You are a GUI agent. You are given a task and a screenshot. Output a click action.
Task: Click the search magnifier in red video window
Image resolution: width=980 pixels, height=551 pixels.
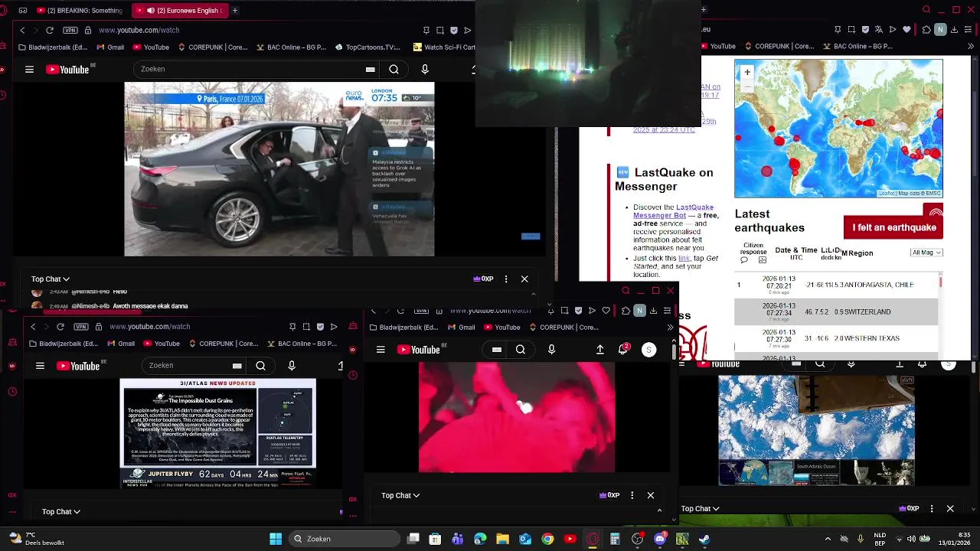[521, 350]
